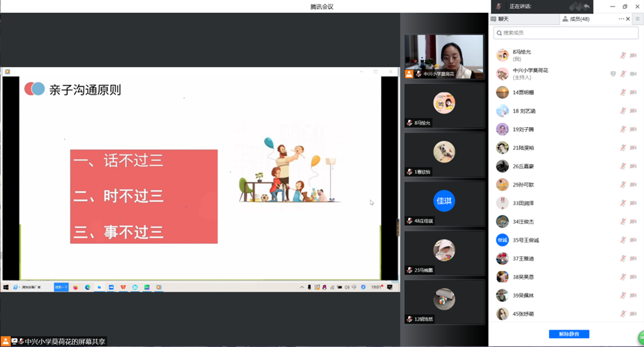Select the 1曹欣怡 participant tile
This screenshot has height=347, width=644.
pyautogui.click(x=444, y=155)
